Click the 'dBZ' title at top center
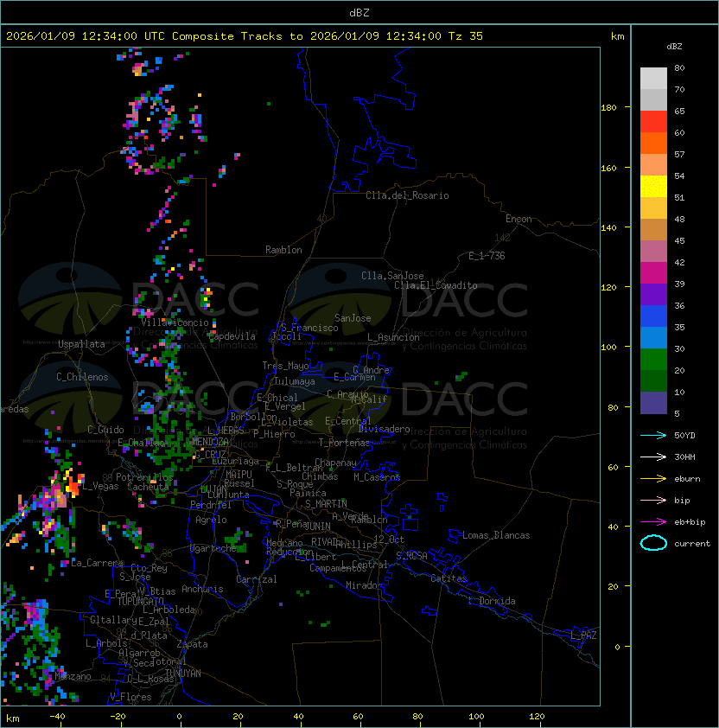 pyautogui.click(x=359, y=13)
